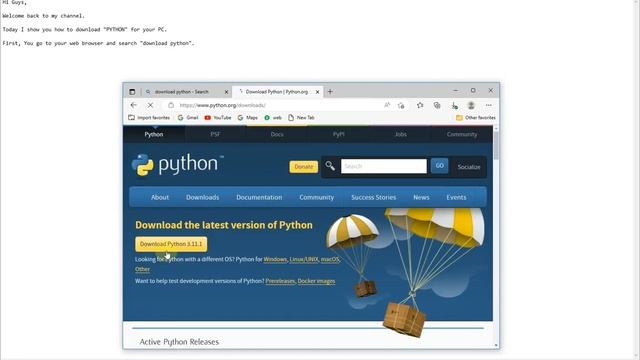View site info lock icon in address bar
This screenshot has width=640, height=360.
(171, 105)
